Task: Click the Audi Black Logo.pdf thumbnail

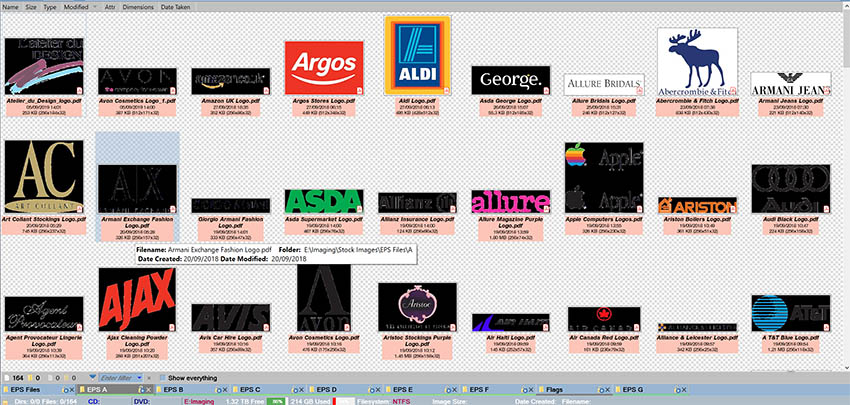Action: coord(790,189)
